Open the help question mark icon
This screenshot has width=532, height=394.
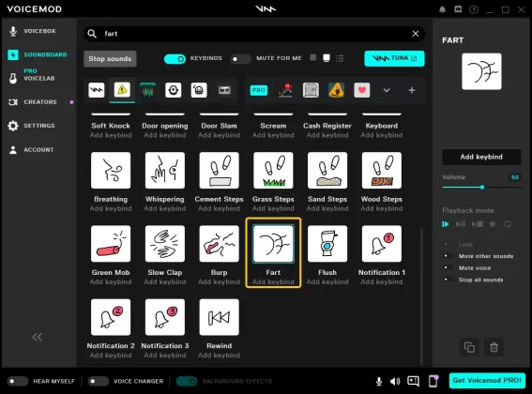[474, 9]
